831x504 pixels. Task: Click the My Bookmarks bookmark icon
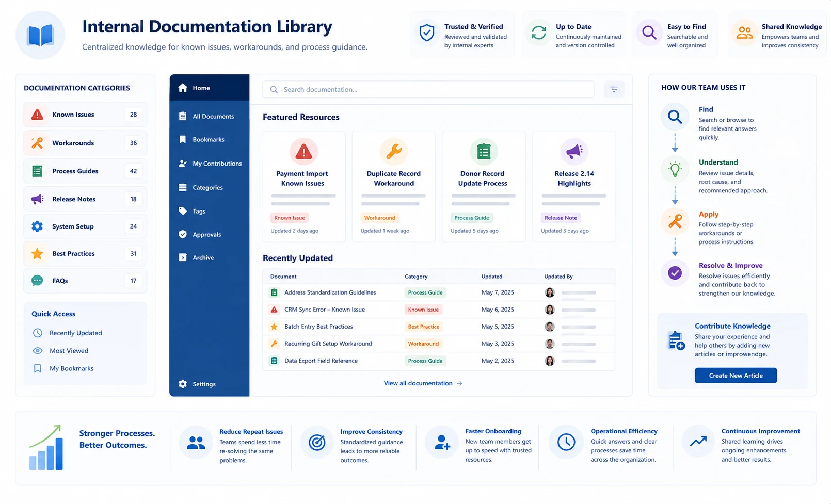pyautogui.click(x=38, y=368)
